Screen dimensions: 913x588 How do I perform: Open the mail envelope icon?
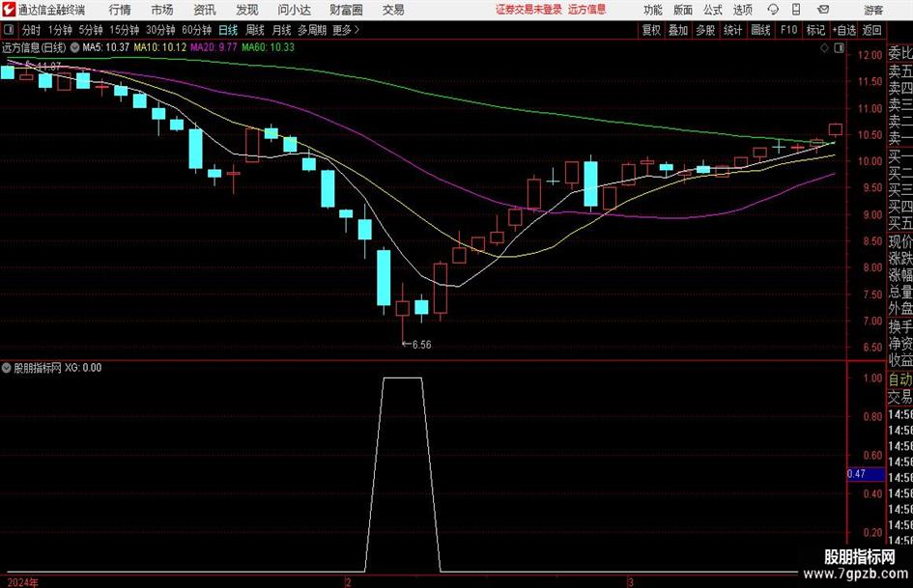tap(823, 10)
